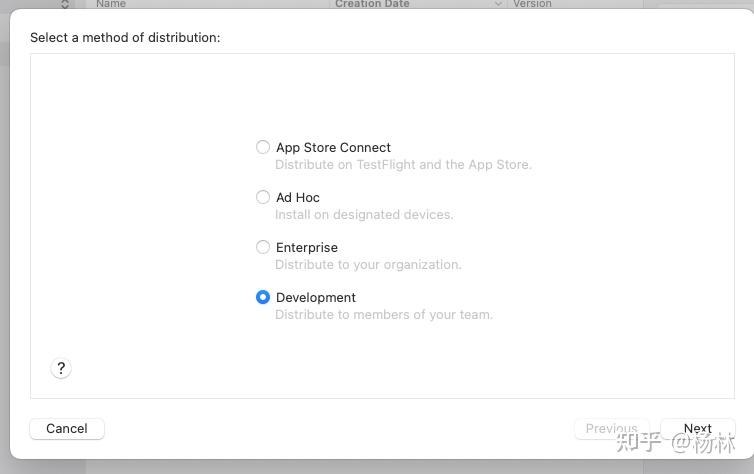Click the 'App Store Connect' label text
This screenshot has height=474, width=754.
click(x=333, y=147)
